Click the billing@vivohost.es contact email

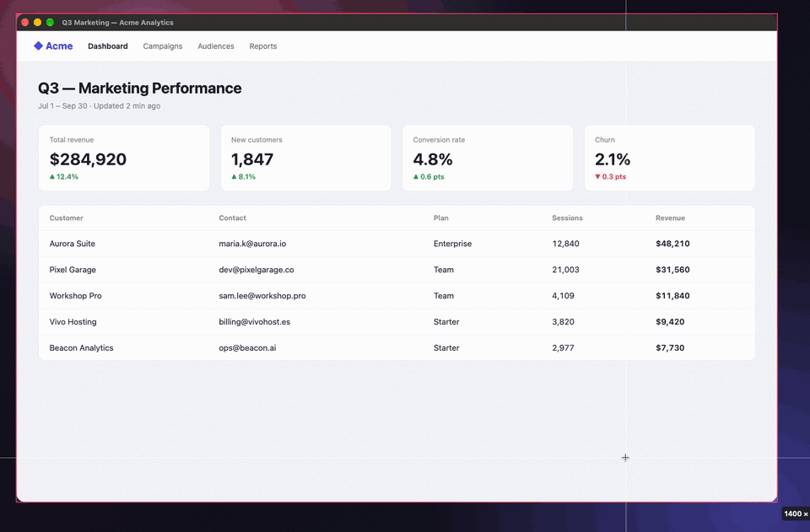click(255, 322)
